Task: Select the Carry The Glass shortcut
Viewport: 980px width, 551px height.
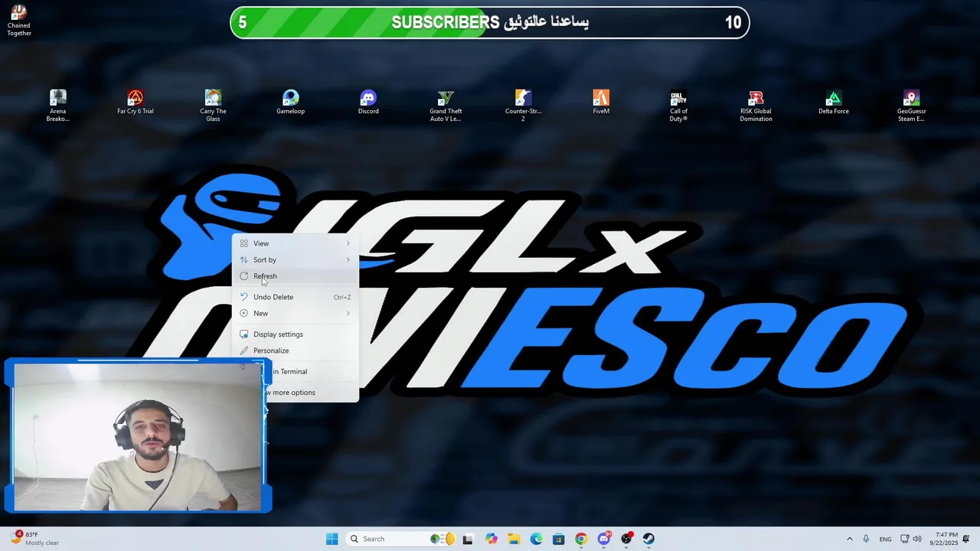Action: 213,106
